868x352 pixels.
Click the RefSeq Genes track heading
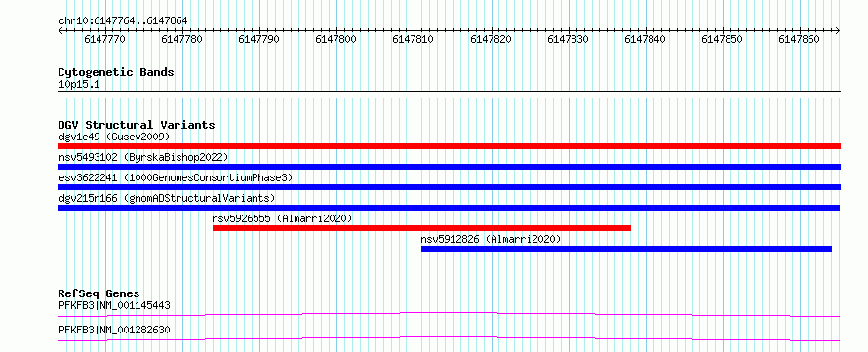coord(99,293)
